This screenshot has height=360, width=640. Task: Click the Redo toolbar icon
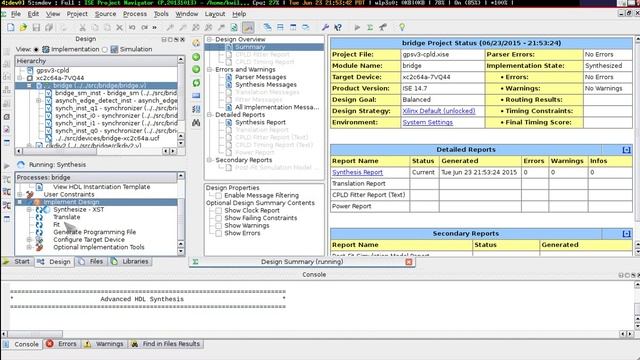tap(144, 27)
